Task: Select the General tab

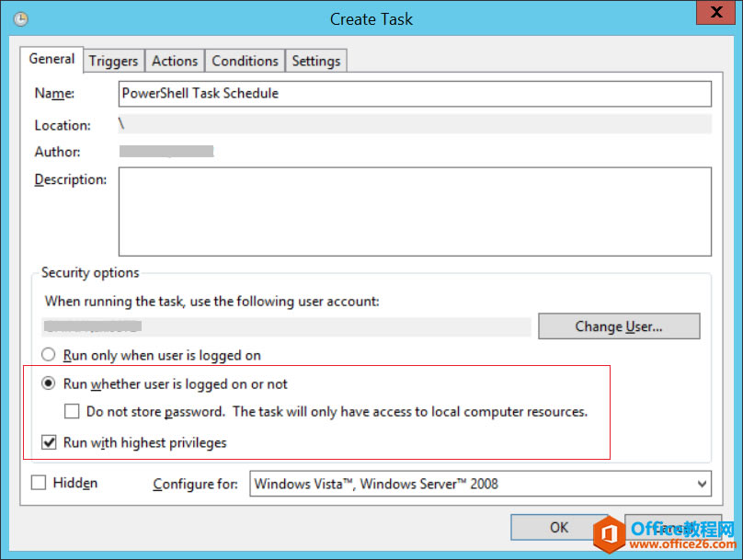Action: pos(51,59)
